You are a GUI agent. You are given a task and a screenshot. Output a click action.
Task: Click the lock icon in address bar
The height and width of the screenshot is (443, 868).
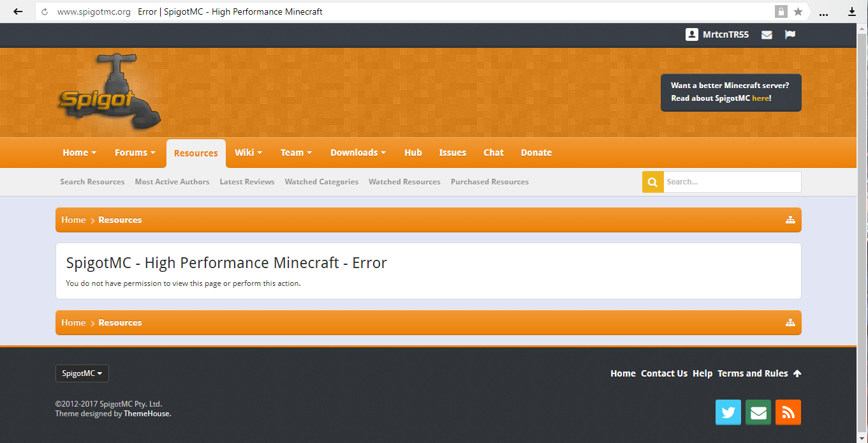[781, 11]
